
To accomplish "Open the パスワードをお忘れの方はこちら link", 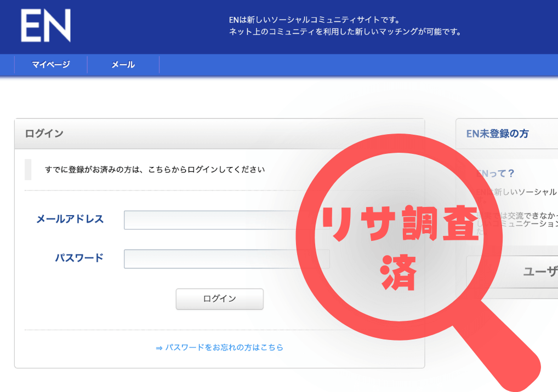I will point(224,347).
